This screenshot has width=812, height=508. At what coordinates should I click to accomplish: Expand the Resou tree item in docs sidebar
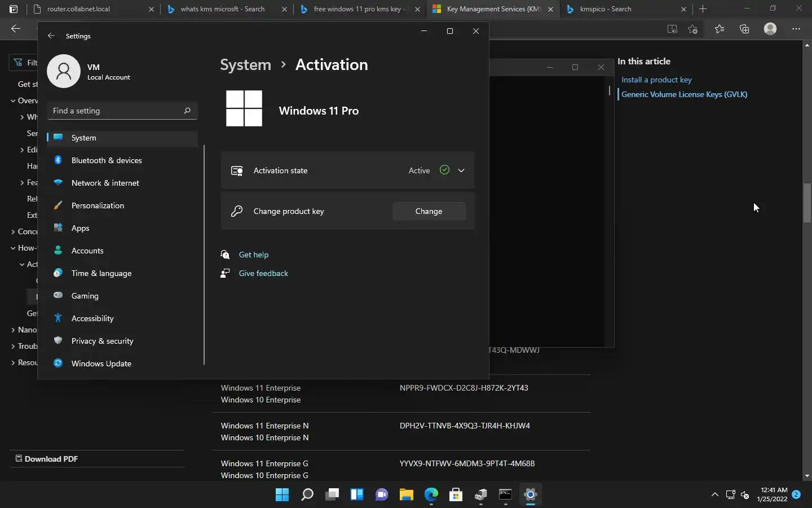(13, 362)
